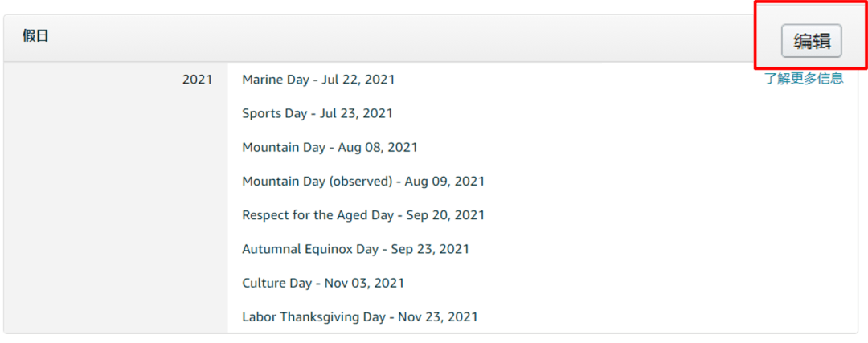Click the Nov 03, 2021 date text
868x343 pixels.
click(364, 284)
